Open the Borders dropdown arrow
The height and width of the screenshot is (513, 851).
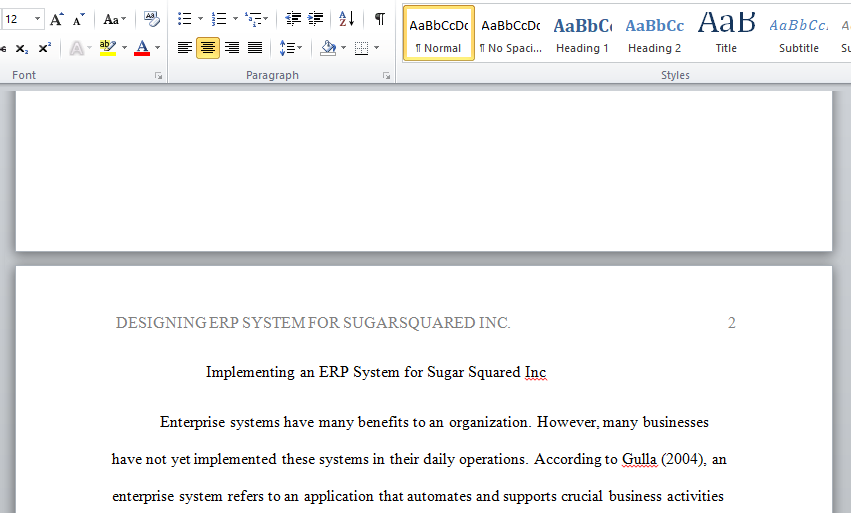tap(377, 48)
